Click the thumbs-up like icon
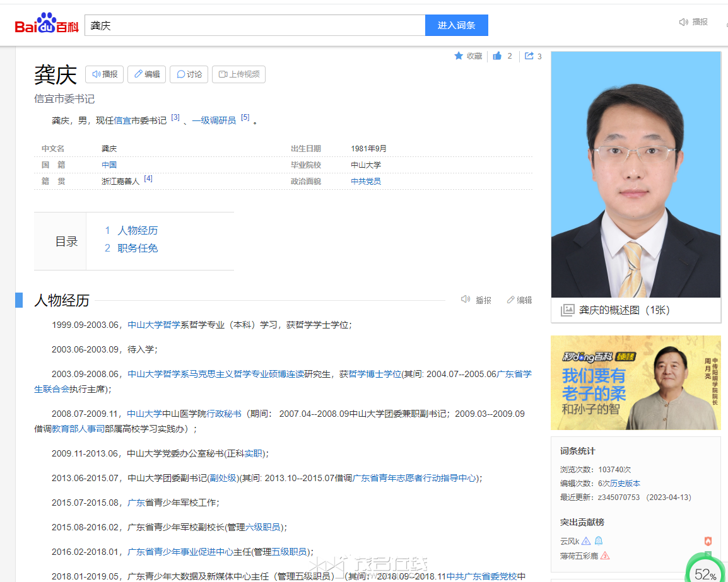 498,56
